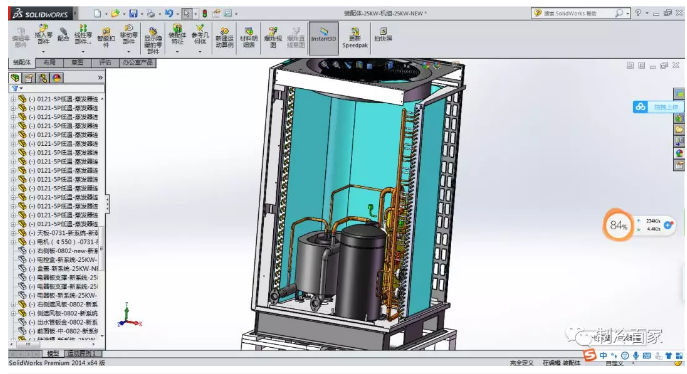Click the Rebuild traffic light icon
This screenshot has width=687, height=374.
205,14
